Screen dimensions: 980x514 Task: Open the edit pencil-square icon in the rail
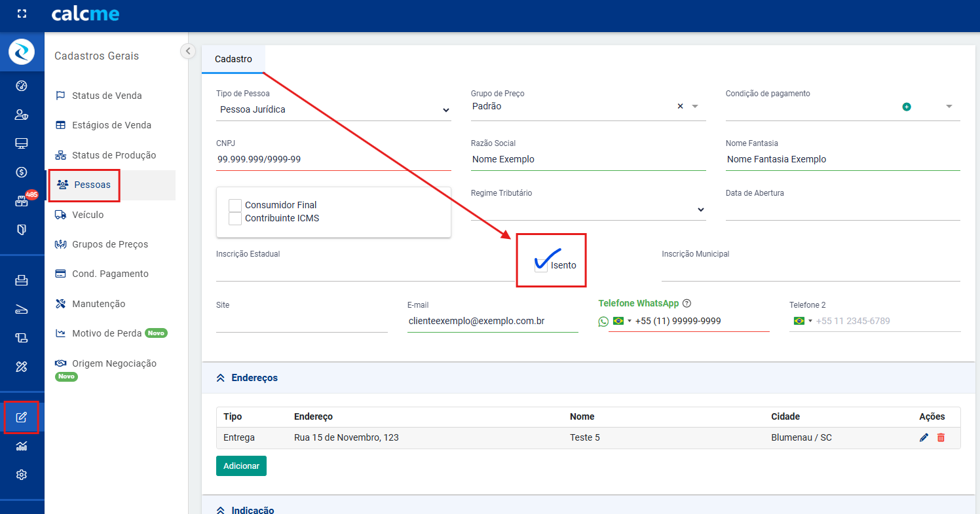click(x=22, y=417)
